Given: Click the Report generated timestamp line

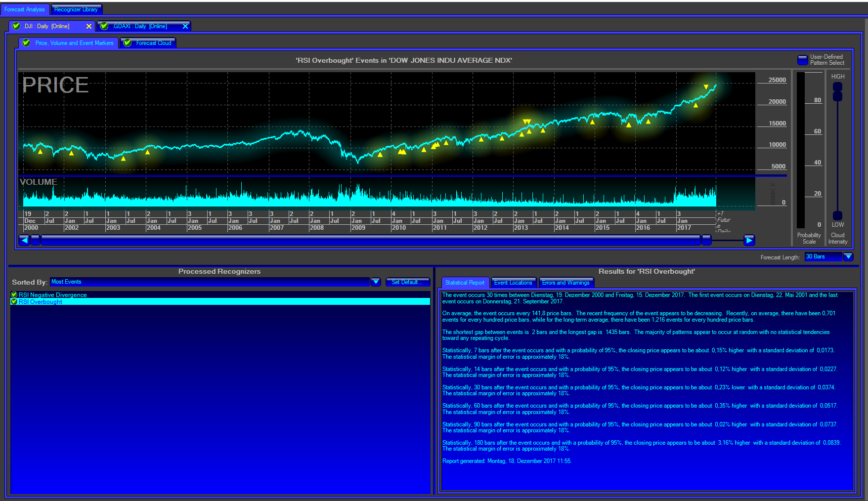Looking at the screenshot, I should pos(507,461).
